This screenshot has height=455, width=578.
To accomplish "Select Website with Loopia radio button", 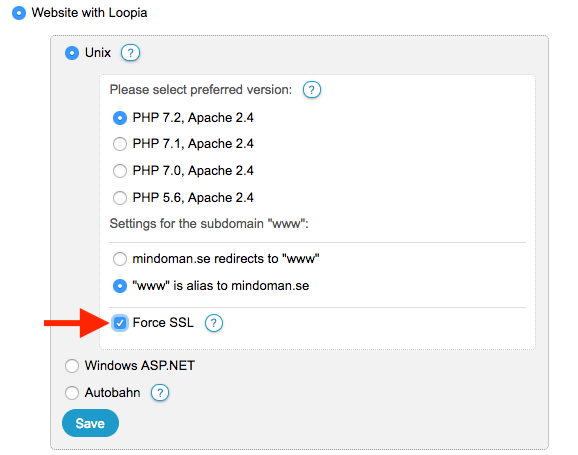I will (x=19, y=13).
